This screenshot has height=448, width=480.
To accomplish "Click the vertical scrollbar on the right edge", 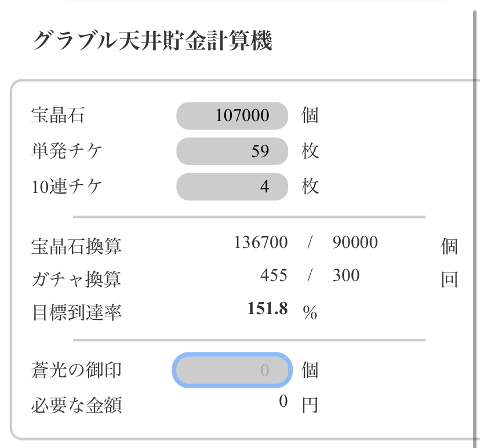I will tap(476, 232).
